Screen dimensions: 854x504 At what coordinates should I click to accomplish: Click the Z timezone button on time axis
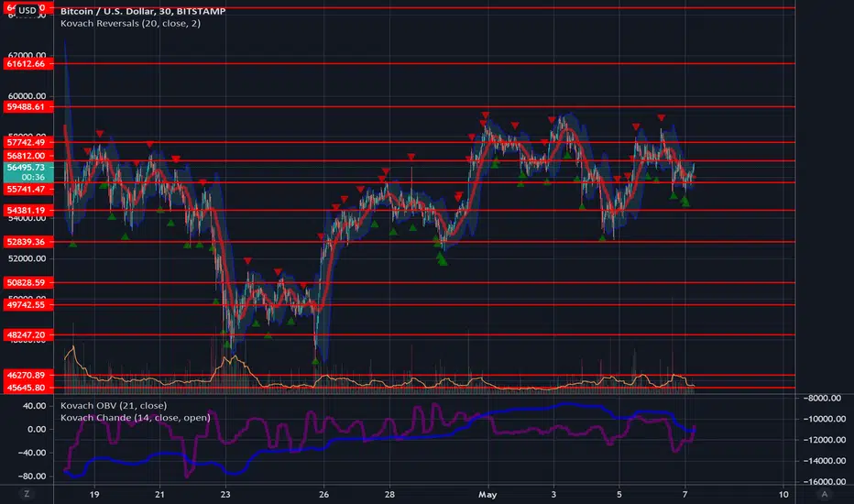pos(27,494)
